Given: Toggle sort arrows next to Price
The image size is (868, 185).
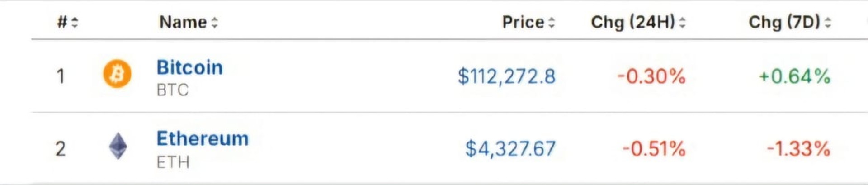Looking at the screenshot, I should point(551,22).
